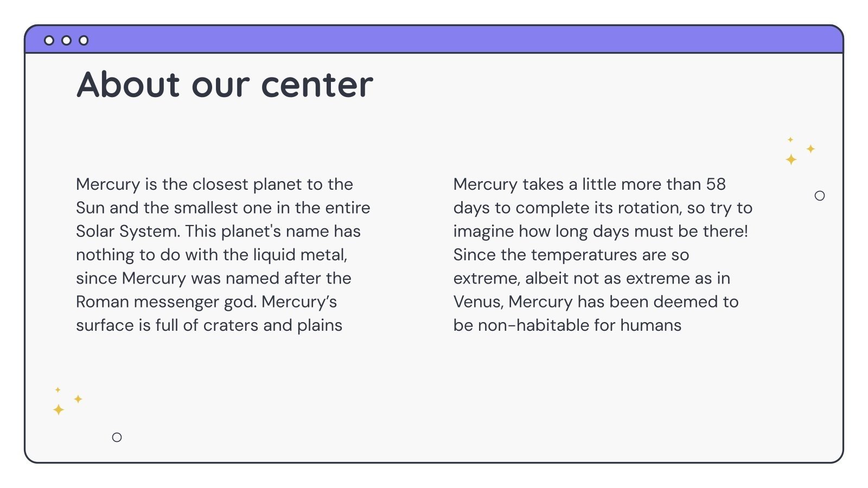Screen dimensions: 868x488
Task: Select the "About our center" title
Action: (225, 85)
